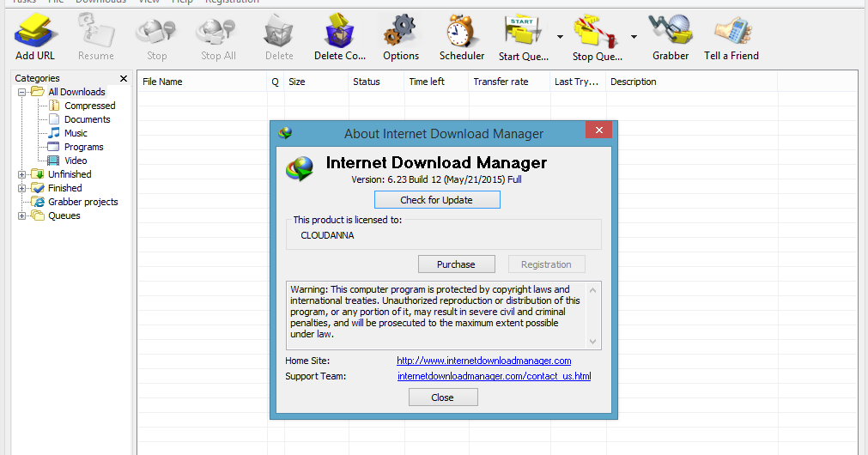The width and height of the screenshot is (868, 455).
Task: Select the All Downloads category
Action: (x=76, y=92)
